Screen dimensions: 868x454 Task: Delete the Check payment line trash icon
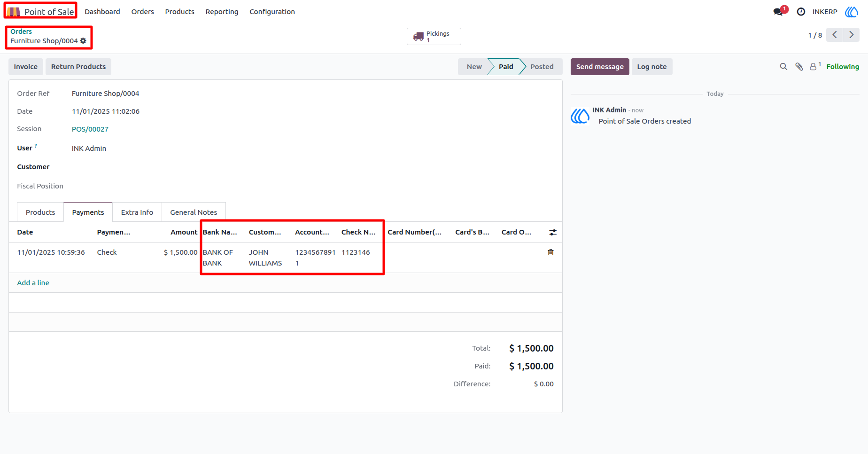tap(550, 252)
